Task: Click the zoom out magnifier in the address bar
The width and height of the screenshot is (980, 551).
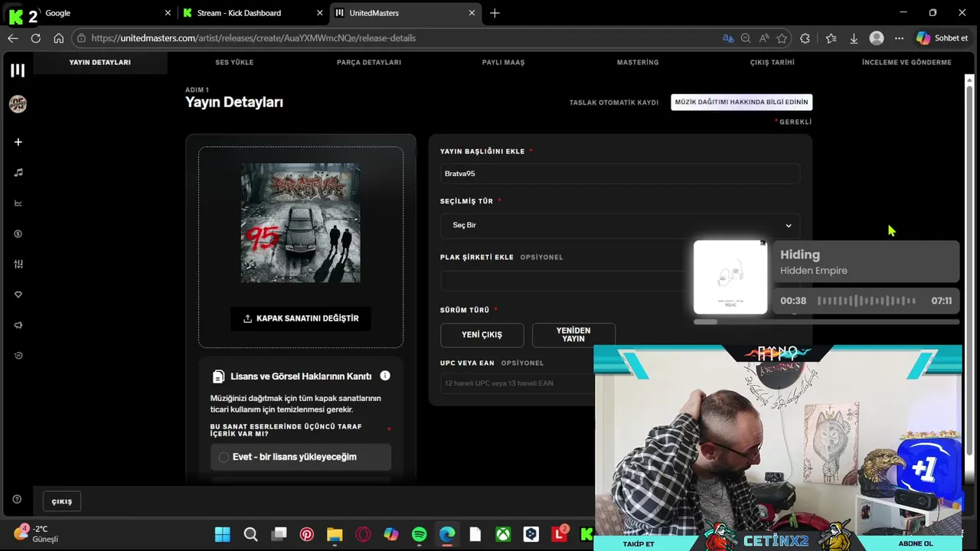Action: pyautogui.click(x=746, y=38)
